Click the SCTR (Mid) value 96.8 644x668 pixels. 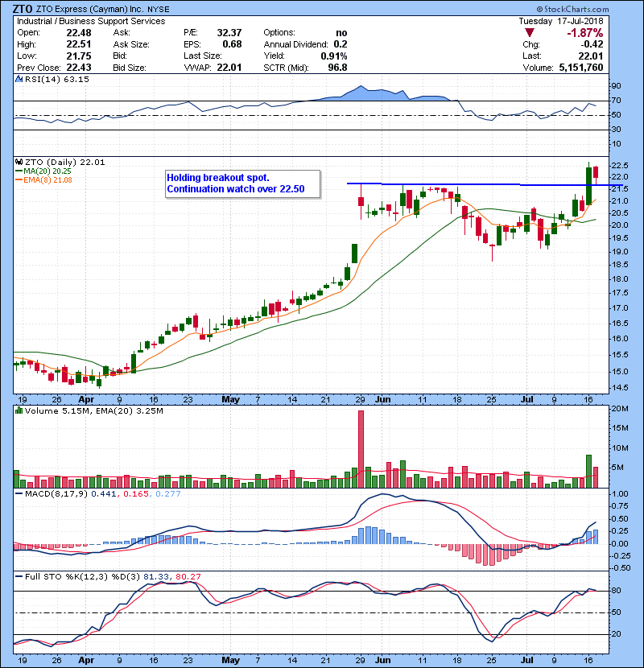(x=337, y=68)
